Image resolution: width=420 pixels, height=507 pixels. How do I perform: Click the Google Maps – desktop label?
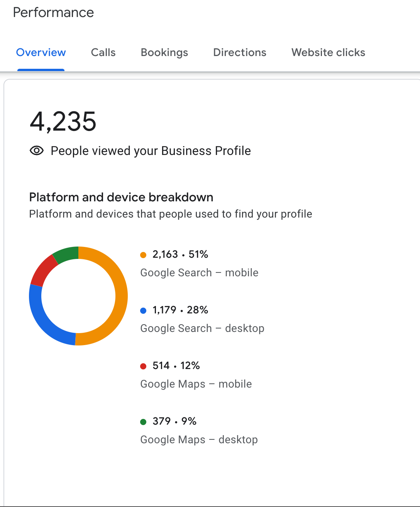[199, 440]
